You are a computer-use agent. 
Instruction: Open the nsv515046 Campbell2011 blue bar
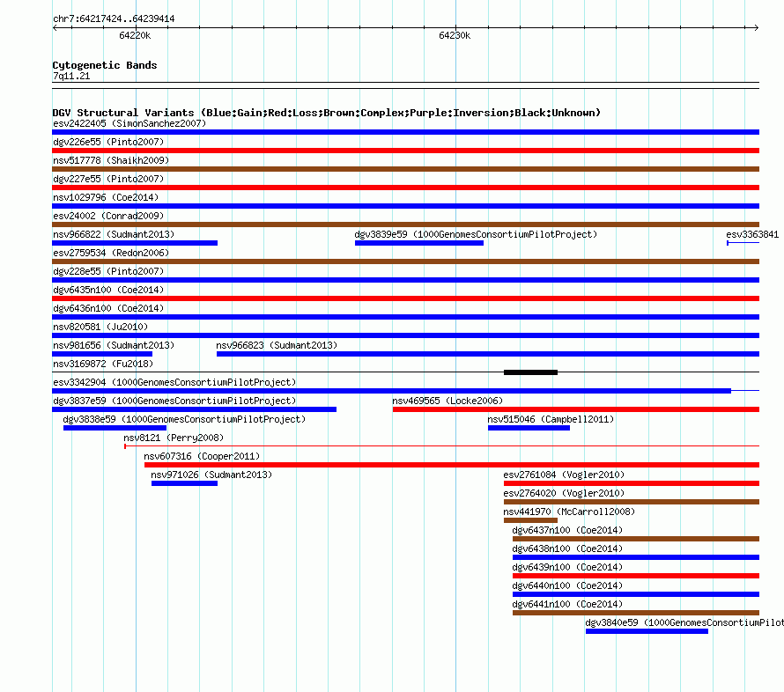(x=529, y=428)
